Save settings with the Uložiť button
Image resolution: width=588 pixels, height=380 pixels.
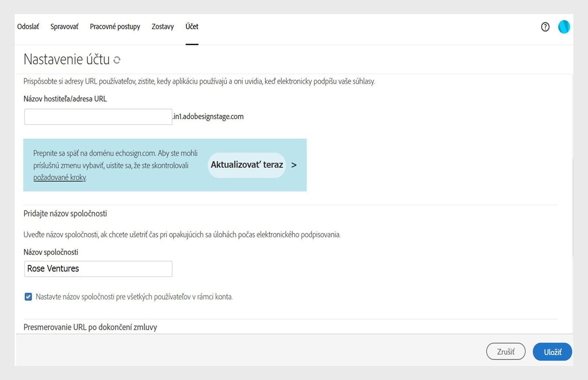coord(552,352)
